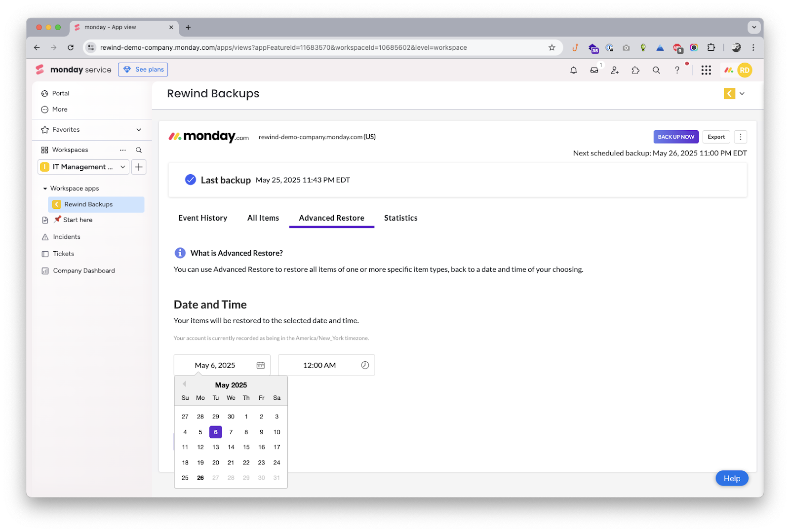Click the 12:00 AM time field
Viewport: 790px width, 532px height.
(x=326, y=365)
